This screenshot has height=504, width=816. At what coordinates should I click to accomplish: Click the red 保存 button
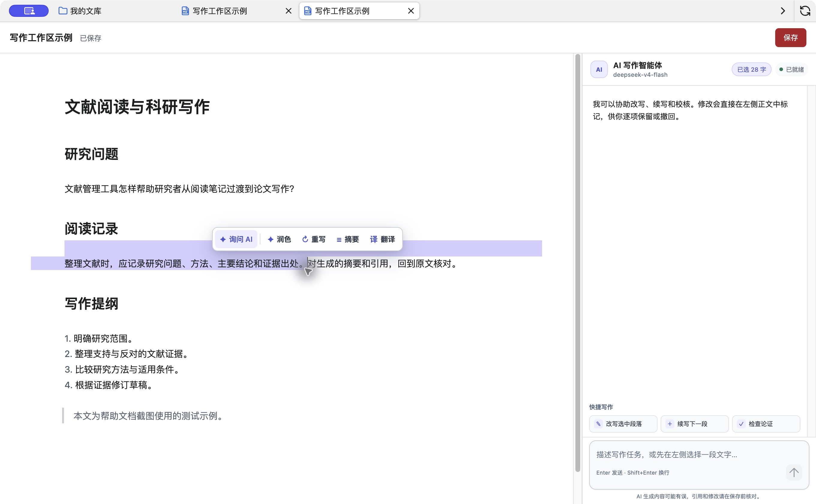790,38
